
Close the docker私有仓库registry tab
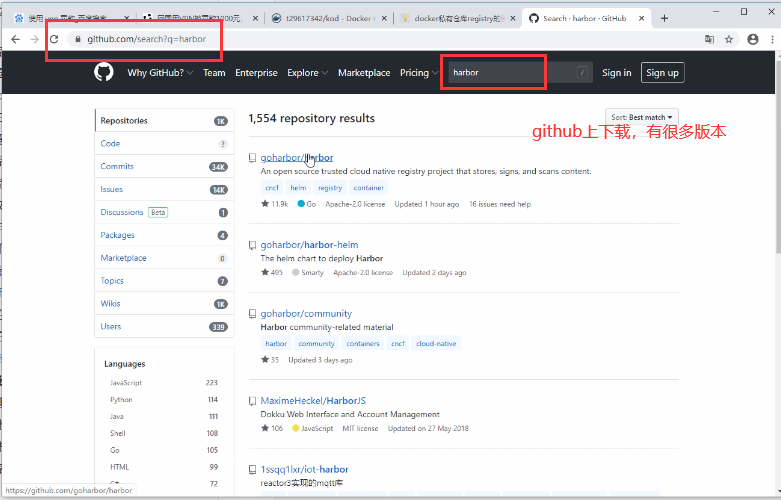tap(513, 18)
